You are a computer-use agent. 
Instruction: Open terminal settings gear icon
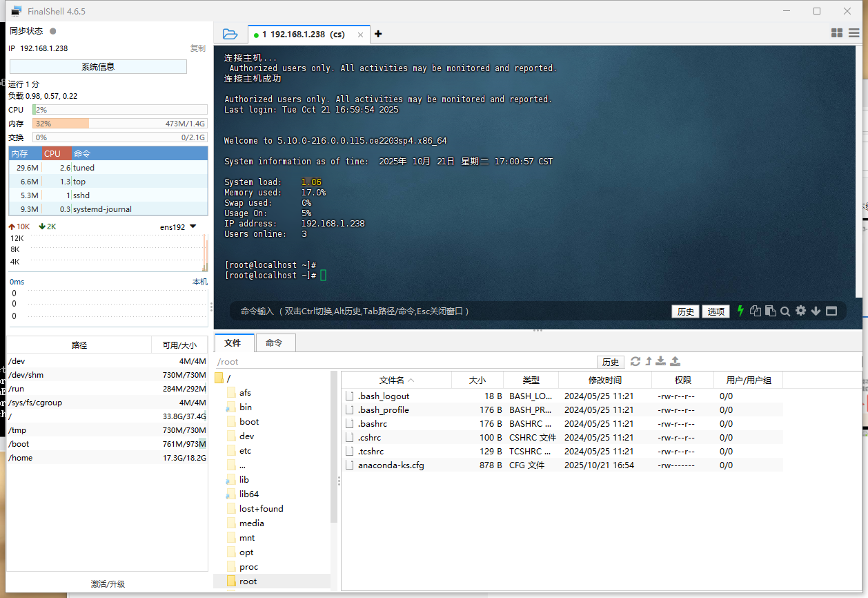[800, 311]
